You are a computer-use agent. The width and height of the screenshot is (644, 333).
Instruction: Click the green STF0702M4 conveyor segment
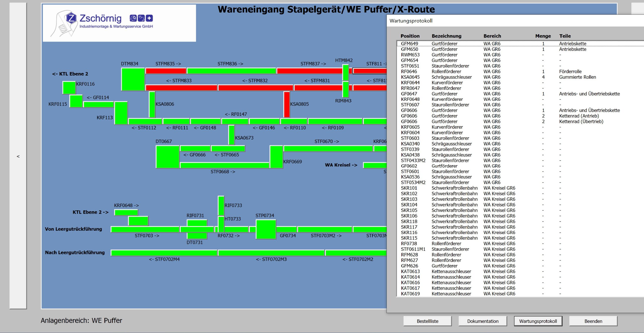tap(164, 253)
